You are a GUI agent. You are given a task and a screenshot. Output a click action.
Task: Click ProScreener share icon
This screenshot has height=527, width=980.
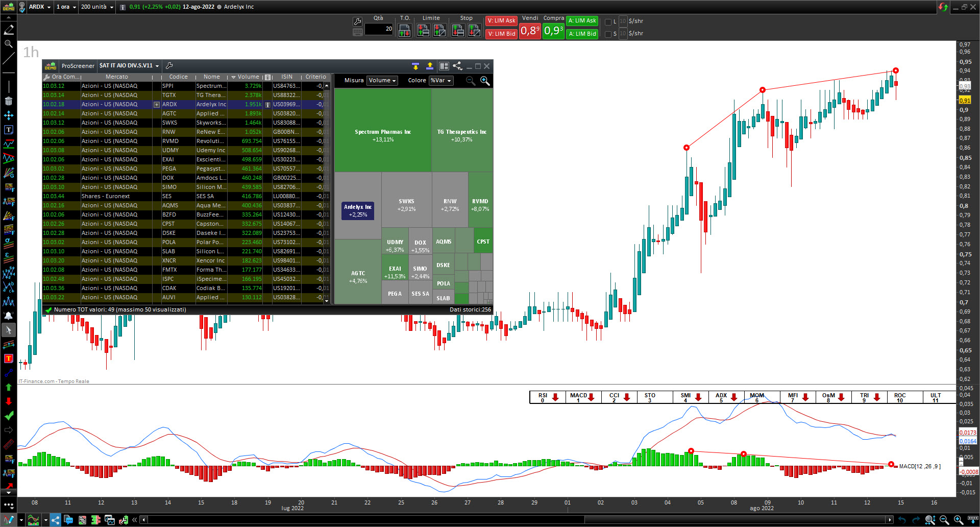[457, 66]
